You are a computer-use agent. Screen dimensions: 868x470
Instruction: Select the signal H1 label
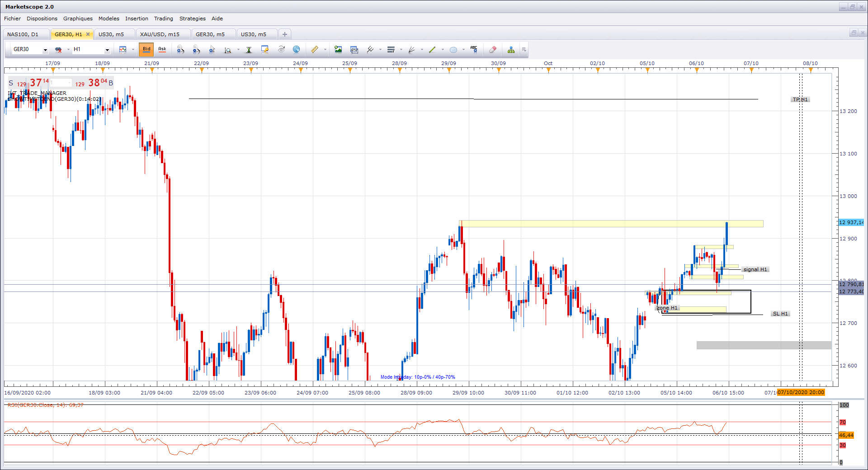click(755, 269)
